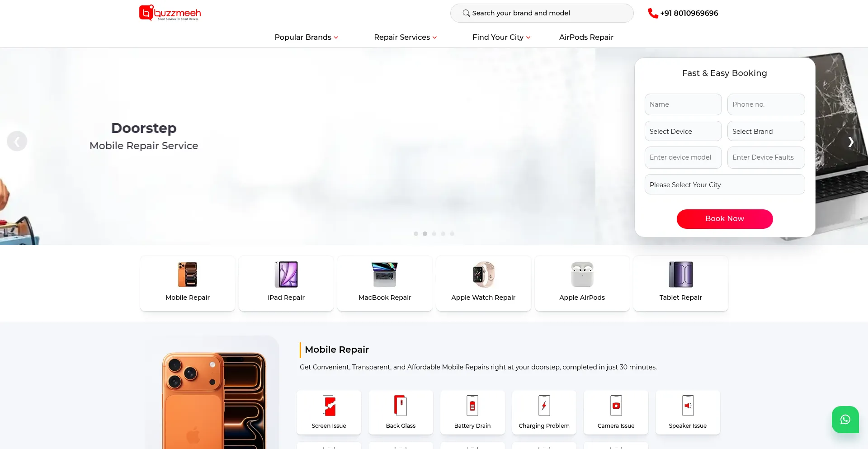Click the Screen Issue label
868x449 pixels.
[x=329, y=426]
